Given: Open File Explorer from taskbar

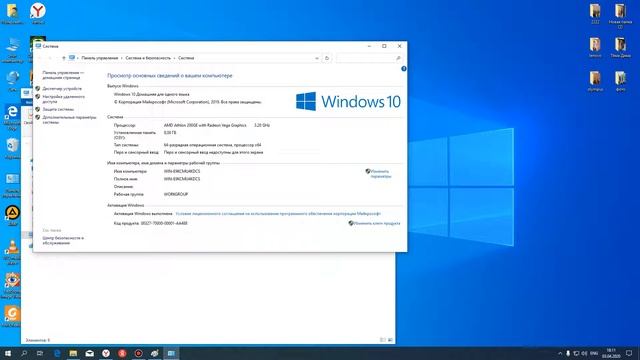Looking at the screenshot, I should coord(73,353).
